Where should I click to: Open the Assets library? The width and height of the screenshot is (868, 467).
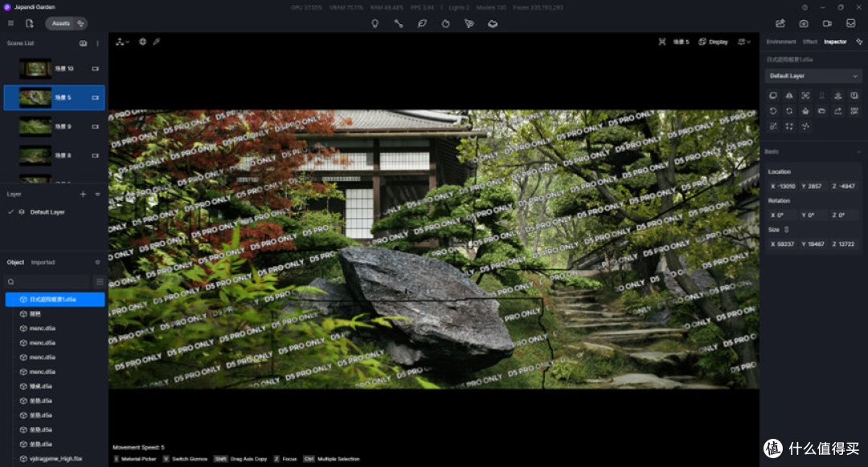point(61,23)
